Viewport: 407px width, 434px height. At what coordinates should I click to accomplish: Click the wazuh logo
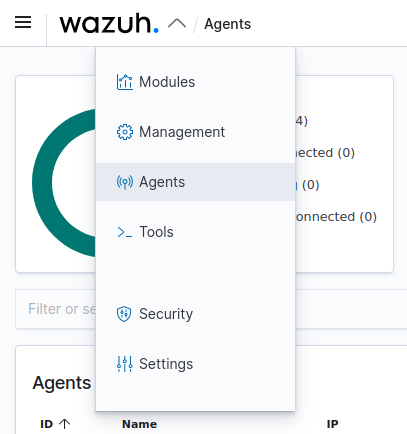tap(109, 24)
